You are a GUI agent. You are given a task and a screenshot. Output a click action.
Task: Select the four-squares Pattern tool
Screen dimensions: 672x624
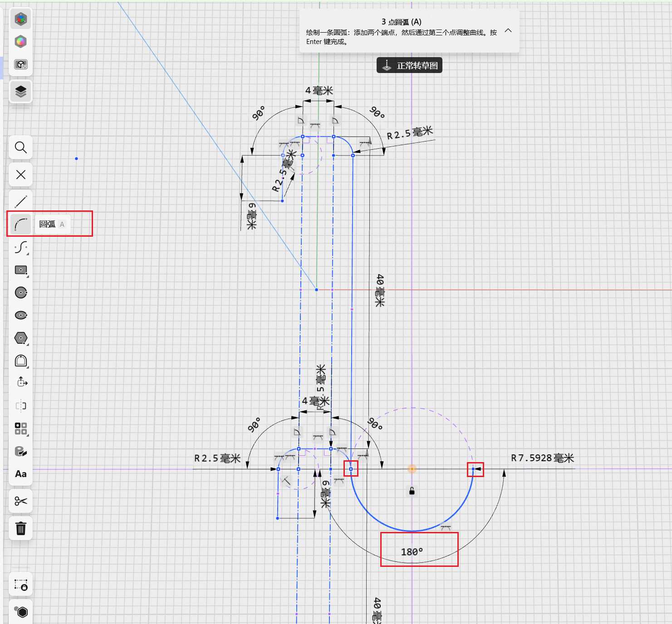[x=21, y=429]
